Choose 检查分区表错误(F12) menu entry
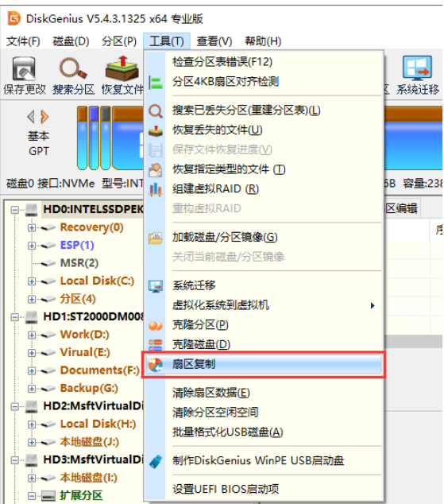 point(263,62)
